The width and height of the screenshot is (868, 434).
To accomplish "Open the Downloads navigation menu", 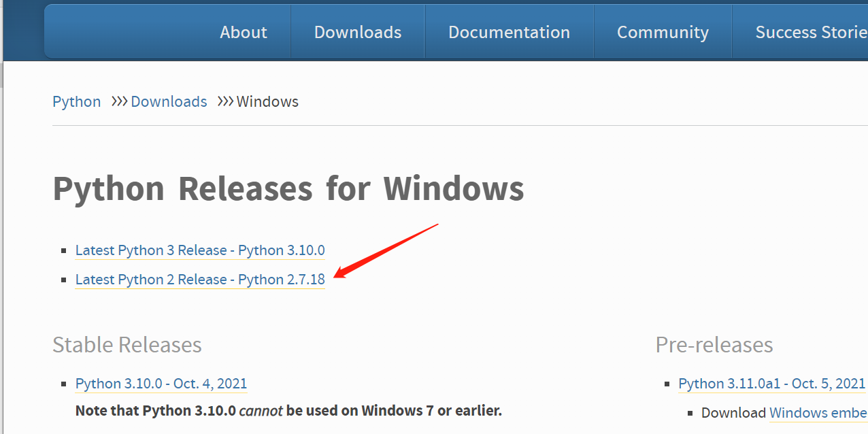I will (x=358, y=32).
